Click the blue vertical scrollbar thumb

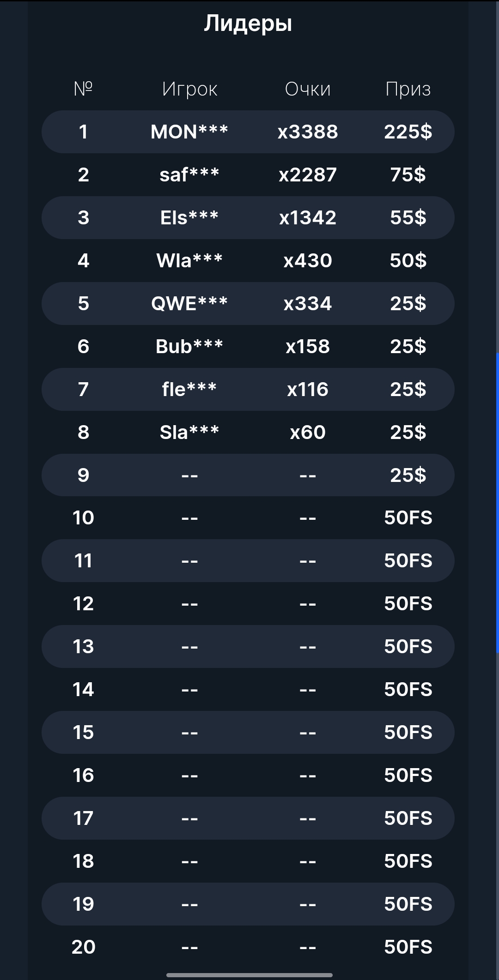497,503
